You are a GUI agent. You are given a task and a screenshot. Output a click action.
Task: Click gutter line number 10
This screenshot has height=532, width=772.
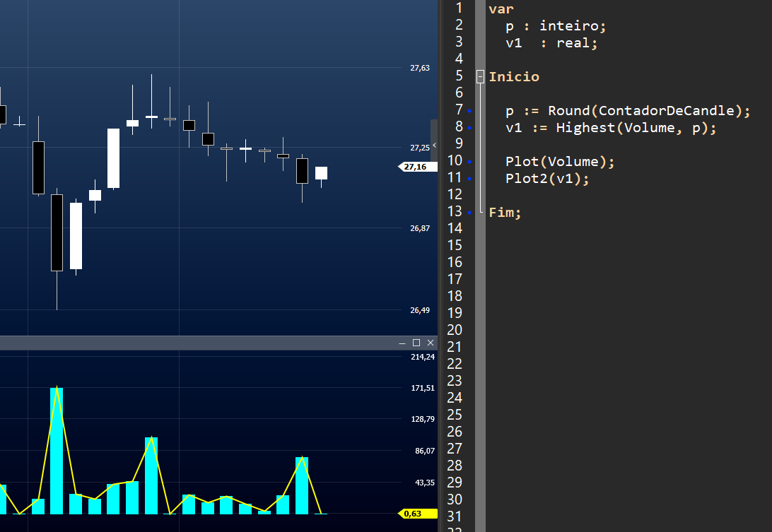click(455, 160)
